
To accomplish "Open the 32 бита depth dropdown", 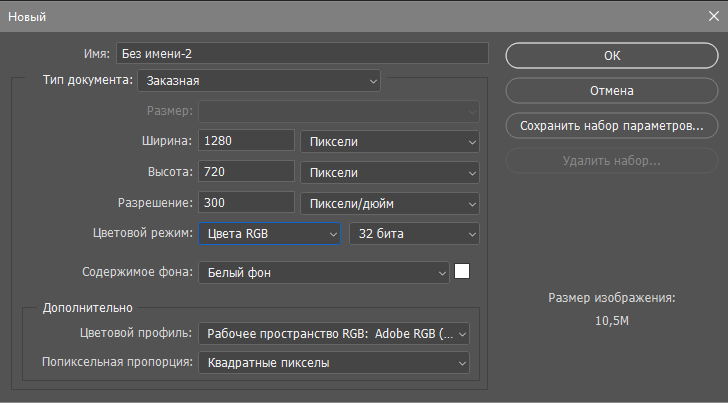I will pos(414,234).
